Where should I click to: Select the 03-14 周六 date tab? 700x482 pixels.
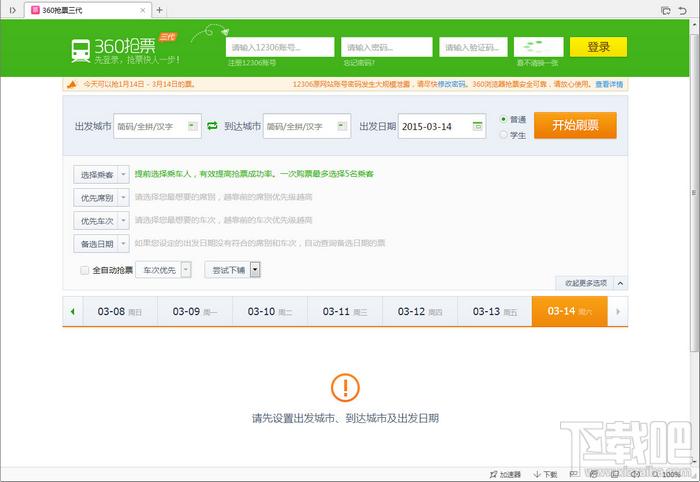(x=570, y=312)
